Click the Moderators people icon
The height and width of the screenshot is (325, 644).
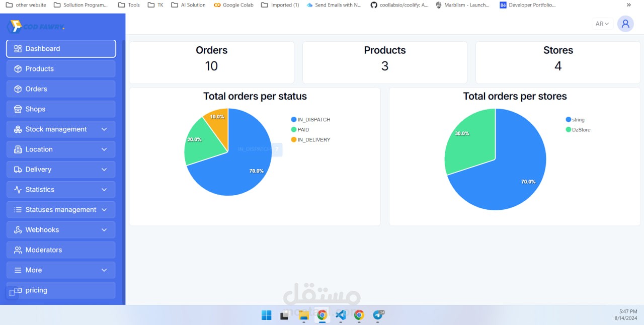[18, 250]
